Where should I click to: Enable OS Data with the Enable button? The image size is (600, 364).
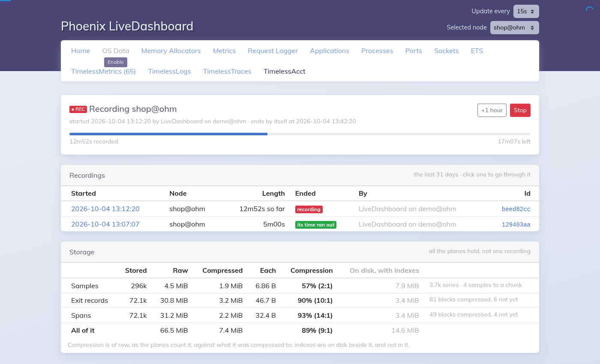click(116, 62)
